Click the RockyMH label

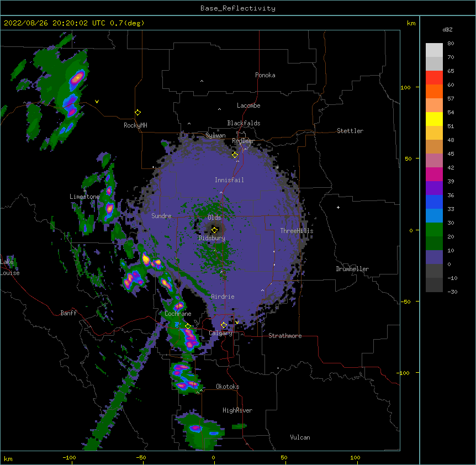(135, 125)
